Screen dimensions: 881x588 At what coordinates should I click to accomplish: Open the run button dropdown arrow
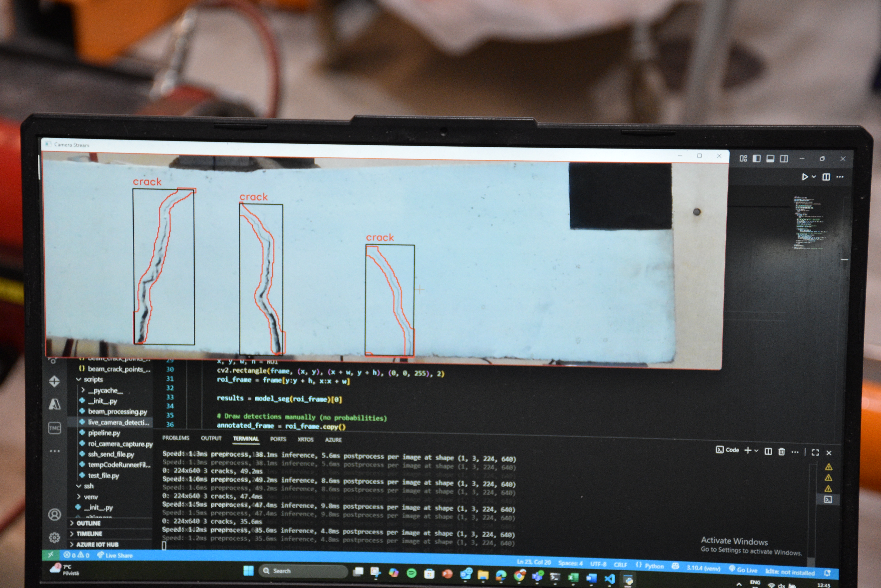tap(814, 177)
